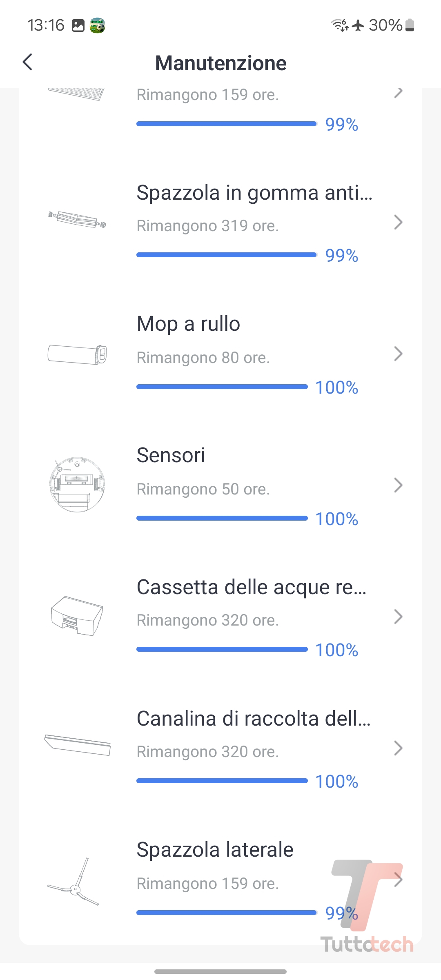The image size is (441, 980).
Task: Open the gallery notification icon in status bar
Action: coord(78,25)
